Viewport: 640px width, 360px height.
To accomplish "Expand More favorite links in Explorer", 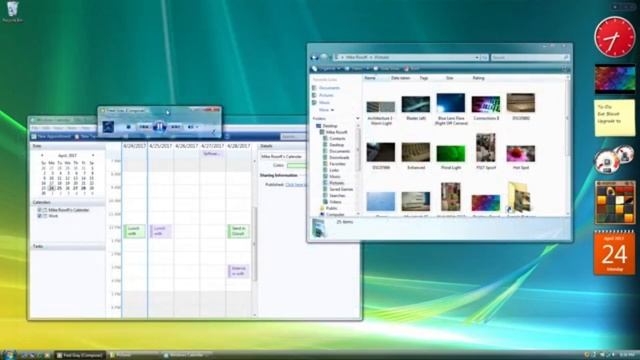I will point(326,110).
